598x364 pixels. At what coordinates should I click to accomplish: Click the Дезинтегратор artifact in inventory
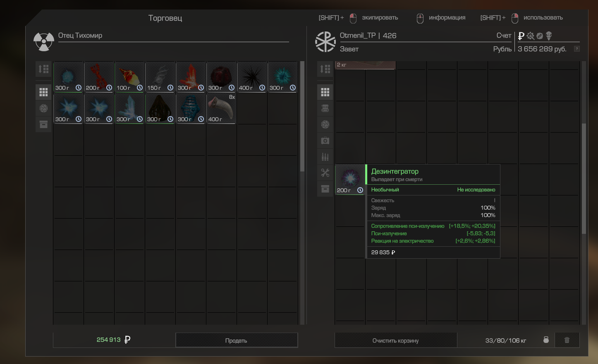pos(349,178)
